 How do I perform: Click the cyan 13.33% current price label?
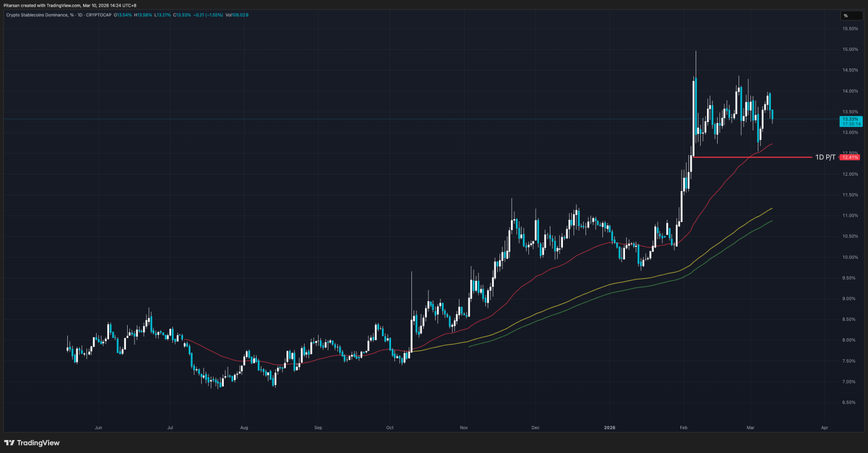point(850,120)
